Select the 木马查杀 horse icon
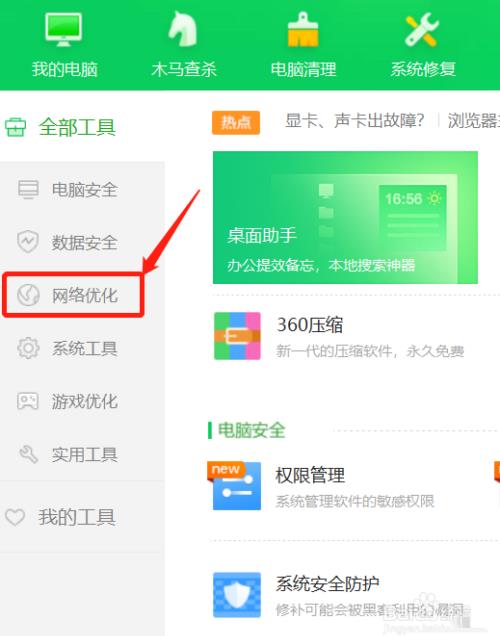Image resolution: width=500 pixels, height=636 pixels. [183, 28]
